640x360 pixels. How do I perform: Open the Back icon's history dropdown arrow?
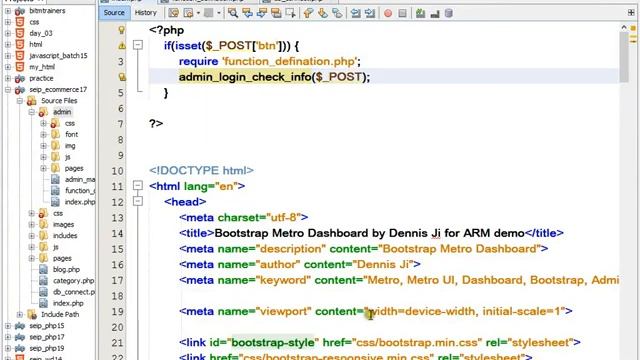pos(198,13)
